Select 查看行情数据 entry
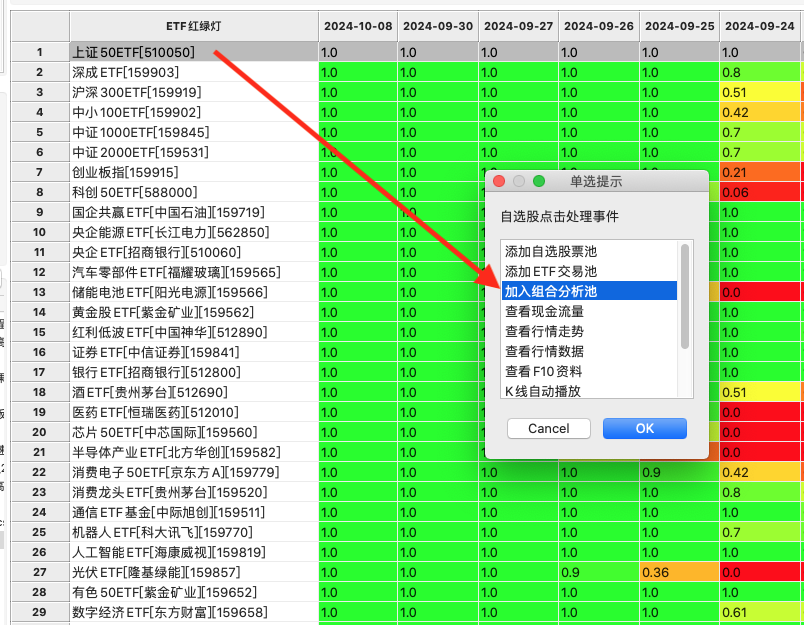Image resolution: width=804 pixels, height=625 pixels. (x=589, y=351)
